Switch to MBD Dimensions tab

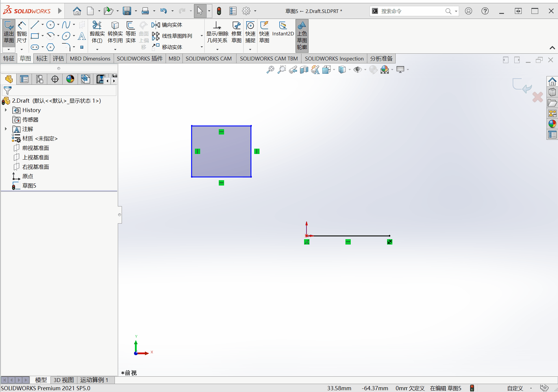pyautogui.click(x=90, y=58)
